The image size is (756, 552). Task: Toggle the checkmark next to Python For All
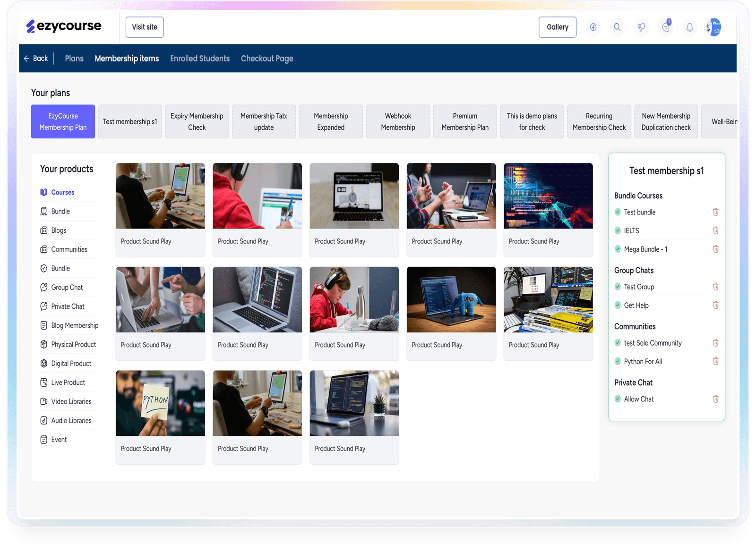pos(618,361)
